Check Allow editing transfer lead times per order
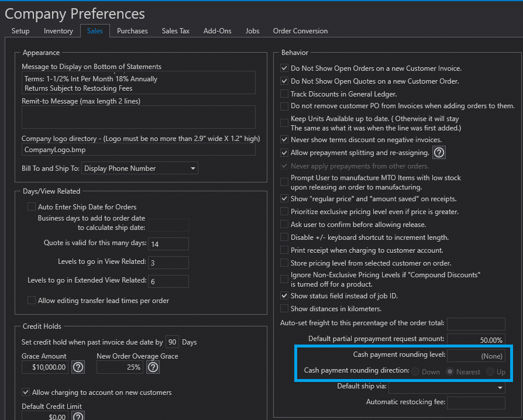Viewport: 523px width, 420px height. click(x=32, y=301)
